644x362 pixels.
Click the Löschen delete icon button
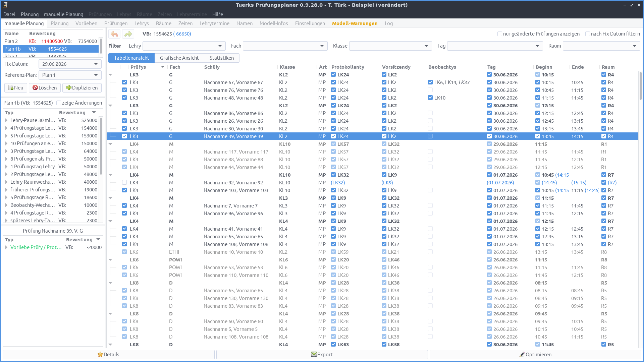click(45, 88)
